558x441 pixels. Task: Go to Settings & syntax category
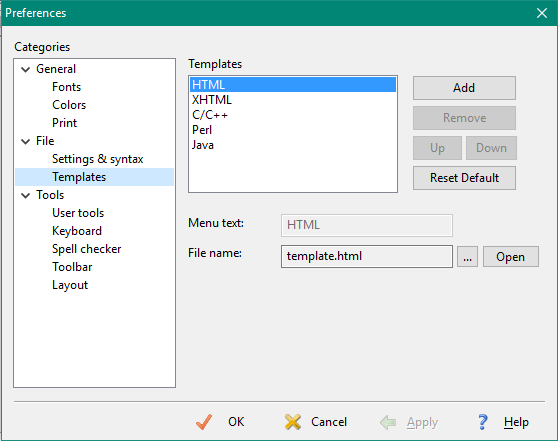pyautogui.click(x=98, y=159)
